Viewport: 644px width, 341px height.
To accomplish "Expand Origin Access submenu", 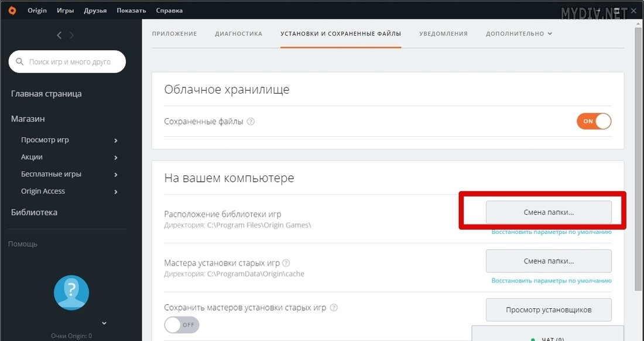I will (x=116, y=192).
